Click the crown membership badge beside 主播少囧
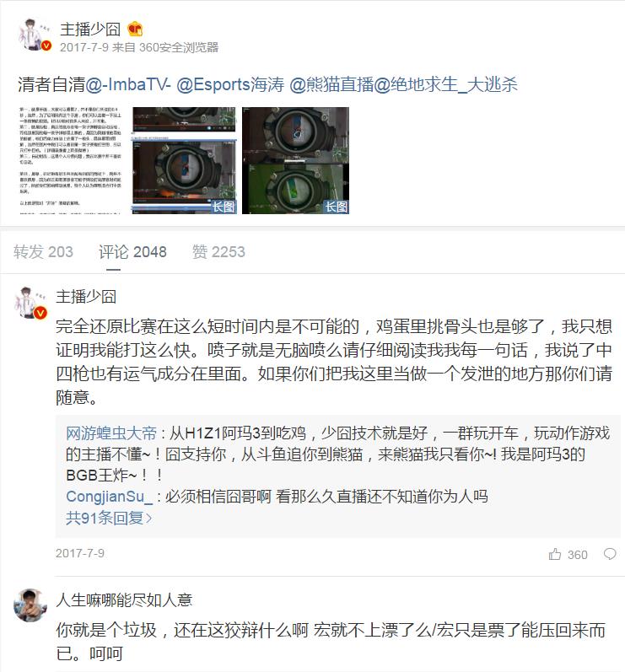The image size is (625, 672). pyautogui.click(x=135, y=30)
